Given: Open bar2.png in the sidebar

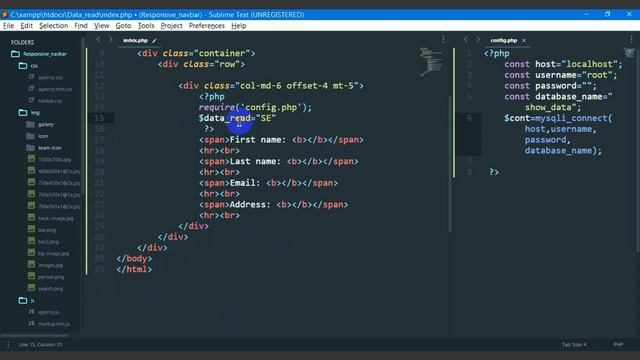Looking at the screenshot, I should click(x=48, y=242).
